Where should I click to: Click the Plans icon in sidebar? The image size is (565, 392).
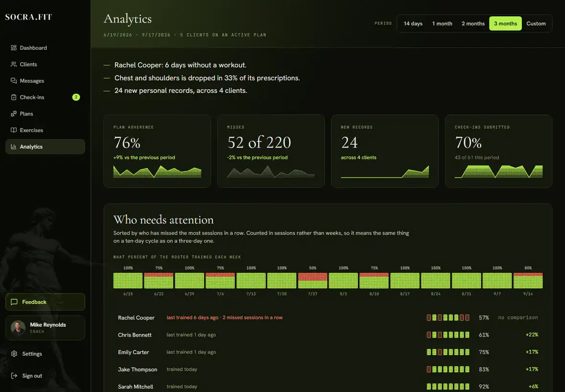point(14,113)
